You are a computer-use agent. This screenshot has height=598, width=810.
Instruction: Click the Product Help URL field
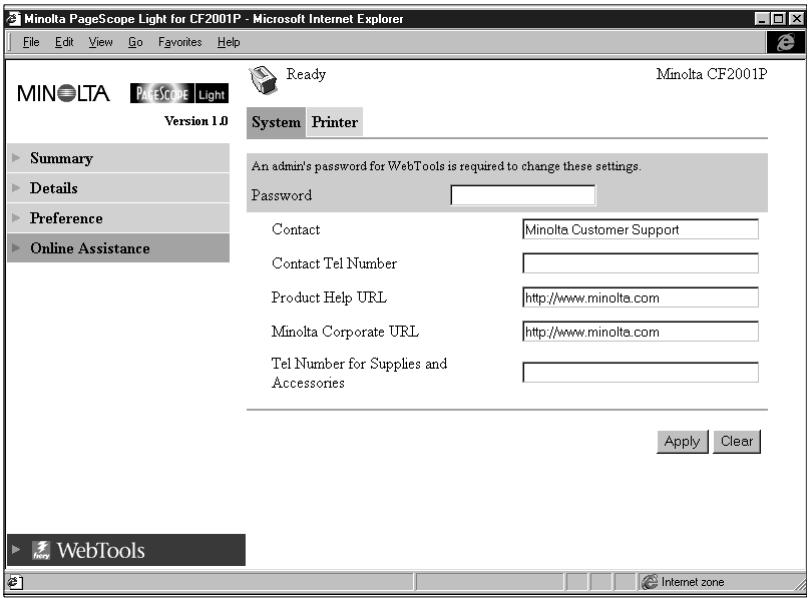click(641, 297)
